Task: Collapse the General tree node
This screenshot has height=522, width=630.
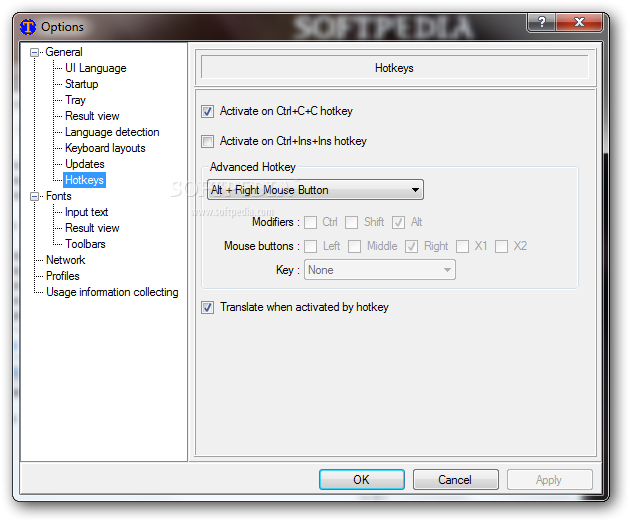Action: point(35,52)
